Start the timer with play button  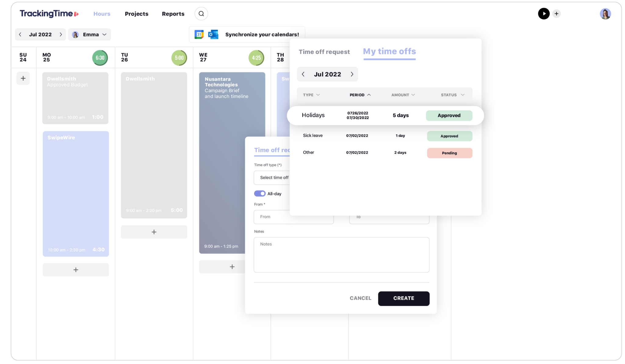(x=544, y=13)
